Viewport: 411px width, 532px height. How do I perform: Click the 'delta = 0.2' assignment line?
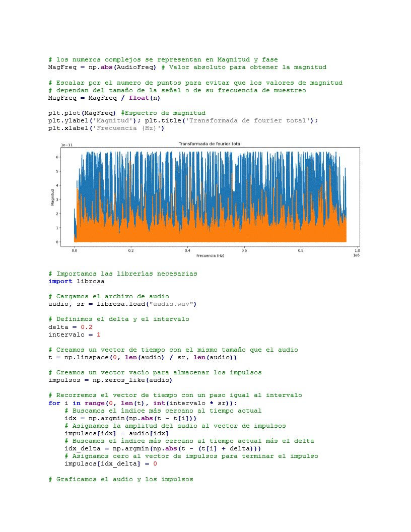(x=70, y=326)
